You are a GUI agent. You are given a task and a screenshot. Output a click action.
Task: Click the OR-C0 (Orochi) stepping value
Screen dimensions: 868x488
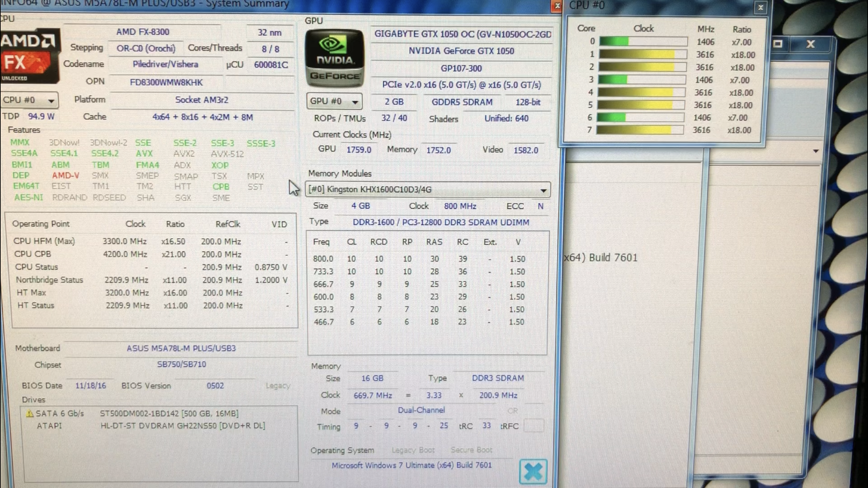(x=147, y=48)
